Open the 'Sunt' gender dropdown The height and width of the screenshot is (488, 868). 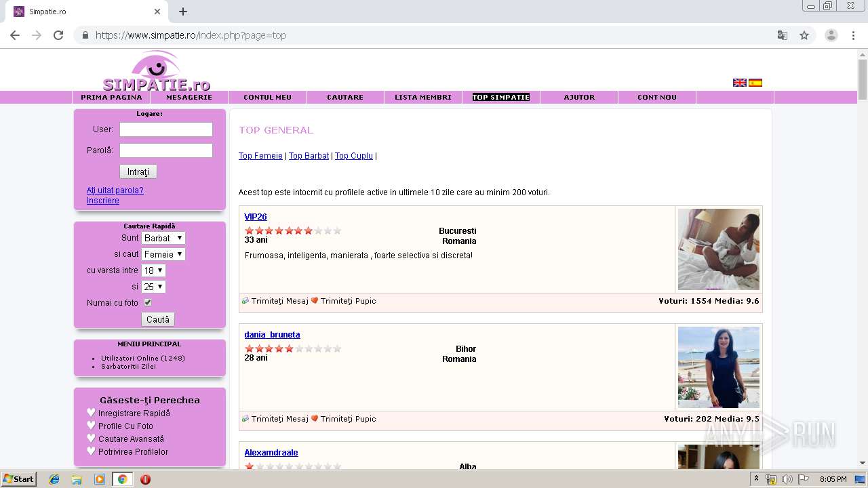click(163, 238)
